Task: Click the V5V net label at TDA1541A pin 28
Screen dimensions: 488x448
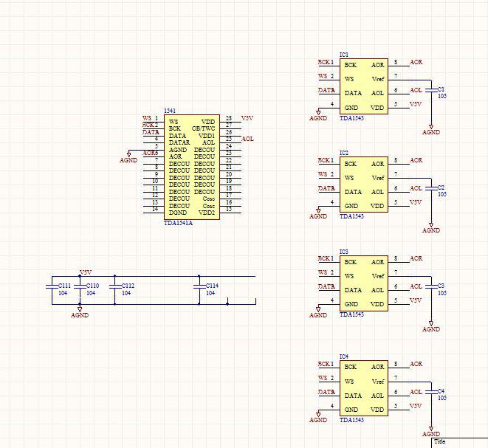Action: click(247, 118)
